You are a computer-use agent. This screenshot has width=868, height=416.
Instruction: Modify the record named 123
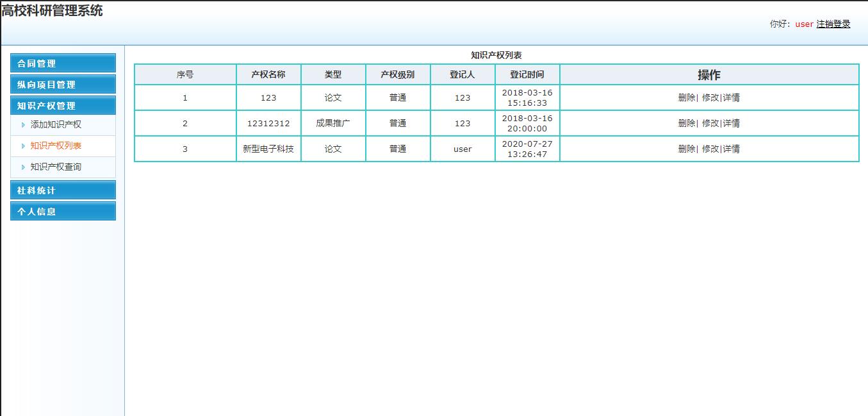711,97
